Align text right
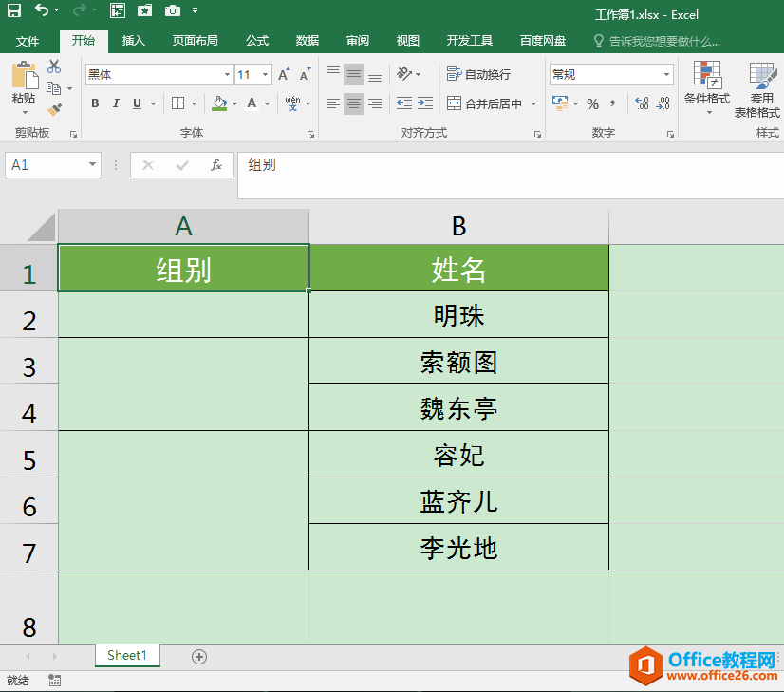 (375, 103)
